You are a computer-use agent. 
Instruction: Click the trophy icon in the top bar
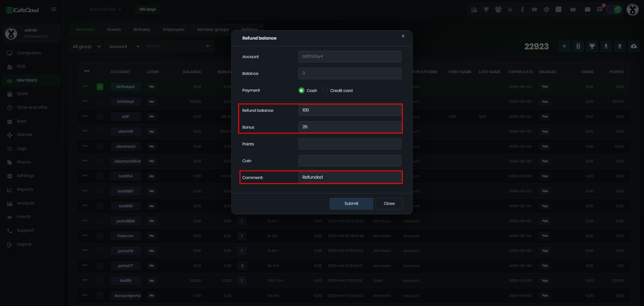tap(486, 9)
